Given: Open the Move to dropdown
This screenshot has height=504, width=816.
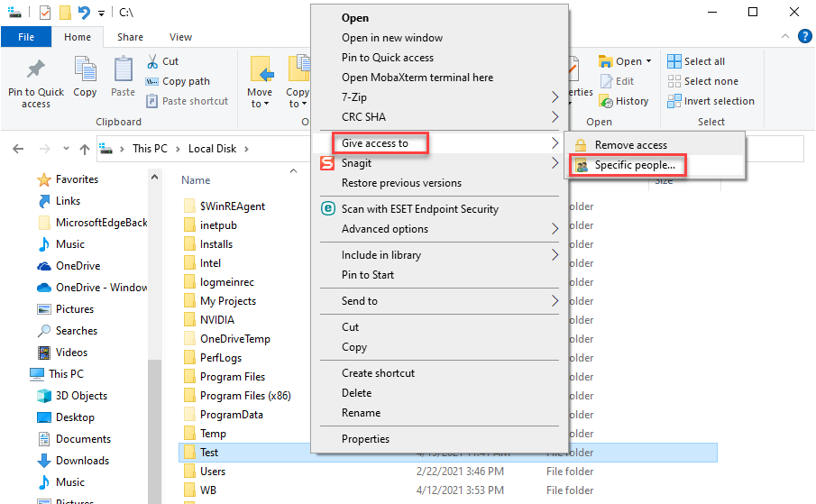Looking at the screenshot, I should 260,82.
